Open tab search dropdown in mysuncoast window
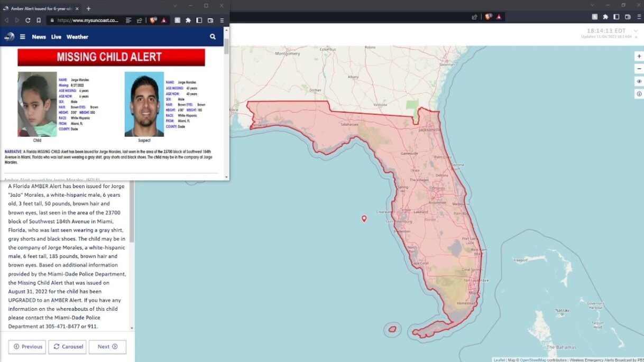644x362 pixels. pos(175,6)
